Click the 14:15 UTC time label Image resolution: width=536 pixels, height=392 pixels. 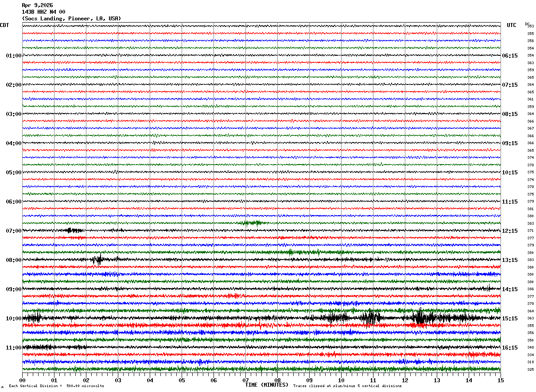pos(510,289)
